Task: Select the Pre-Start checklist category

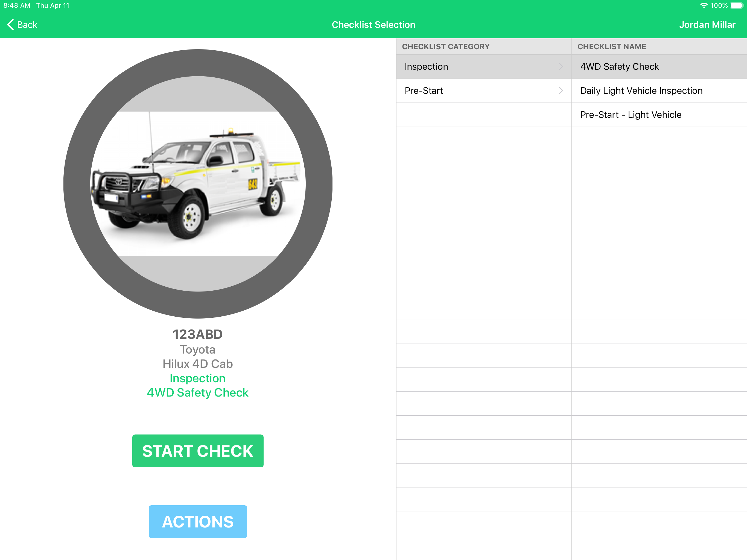Action: pyautogui.click(x=424, y=91)
